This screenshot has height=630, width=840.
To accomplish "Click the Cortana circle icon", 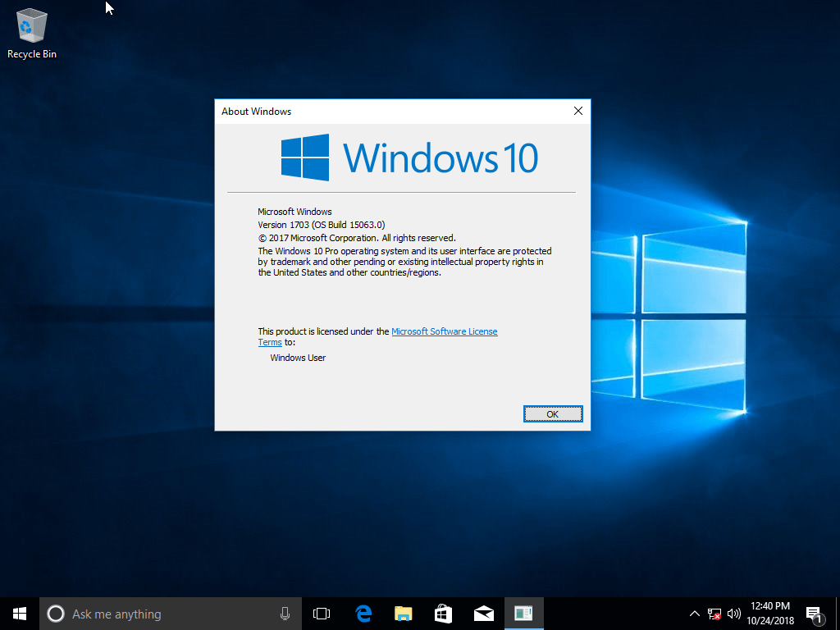I will pos(56,614).
